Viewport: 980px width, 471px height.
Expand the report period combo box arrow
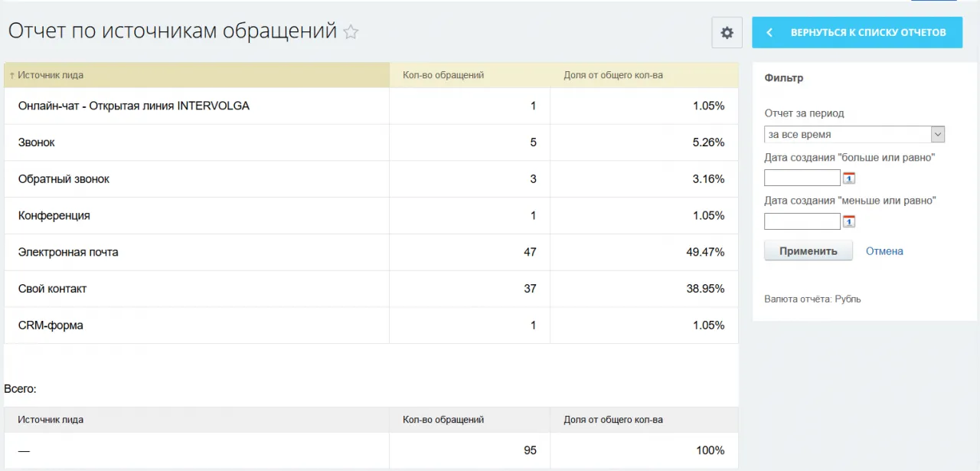coord(937,134)
